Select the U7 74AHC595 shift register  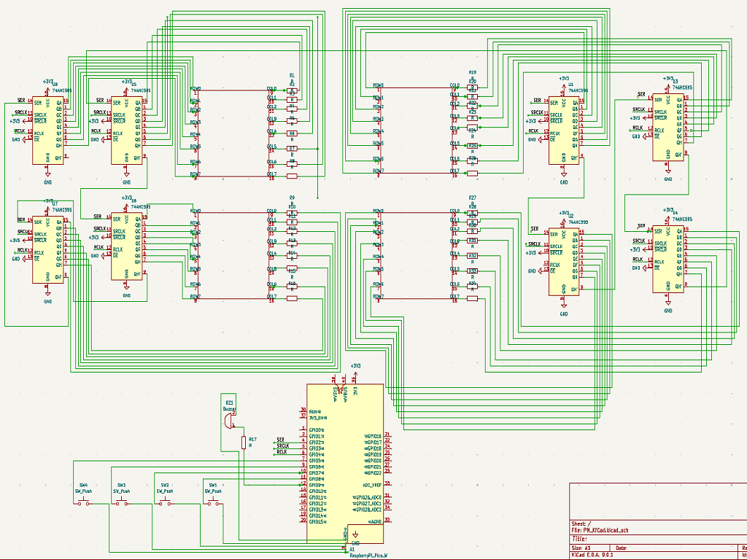[47, 249]
